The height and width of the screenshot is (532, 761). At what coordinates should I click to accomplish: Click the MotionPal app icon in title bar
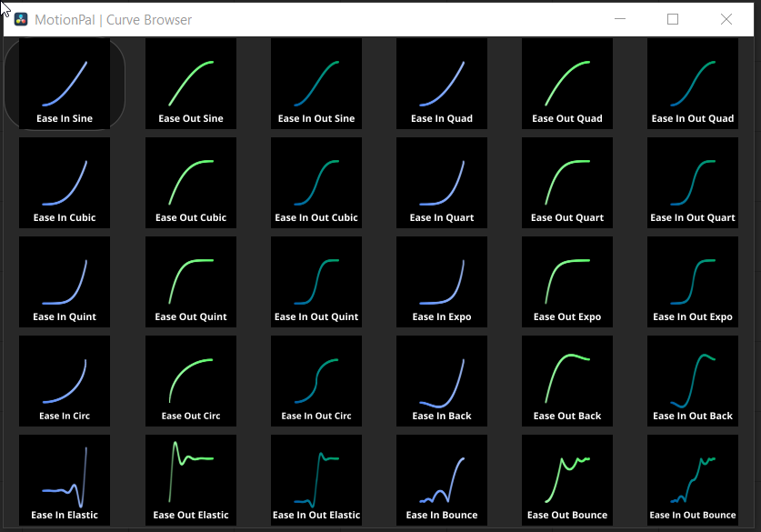pos(21,19)
